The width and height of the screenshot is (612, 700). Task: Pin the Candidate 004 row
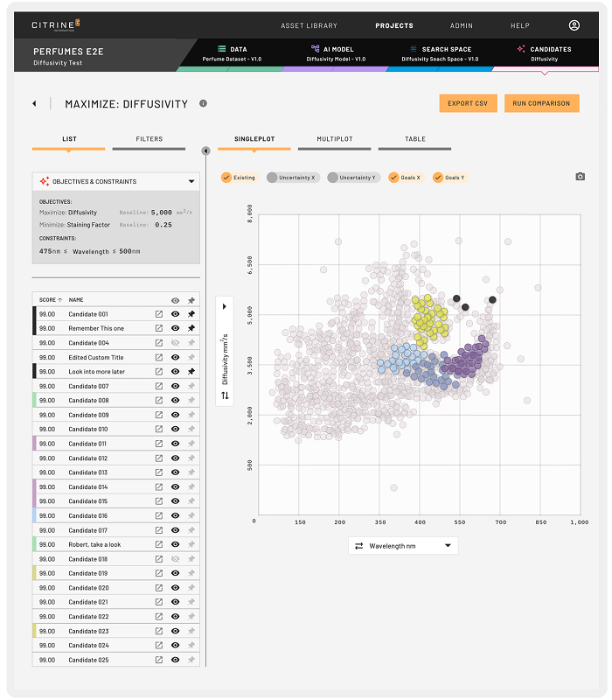[x=191, y=343]
